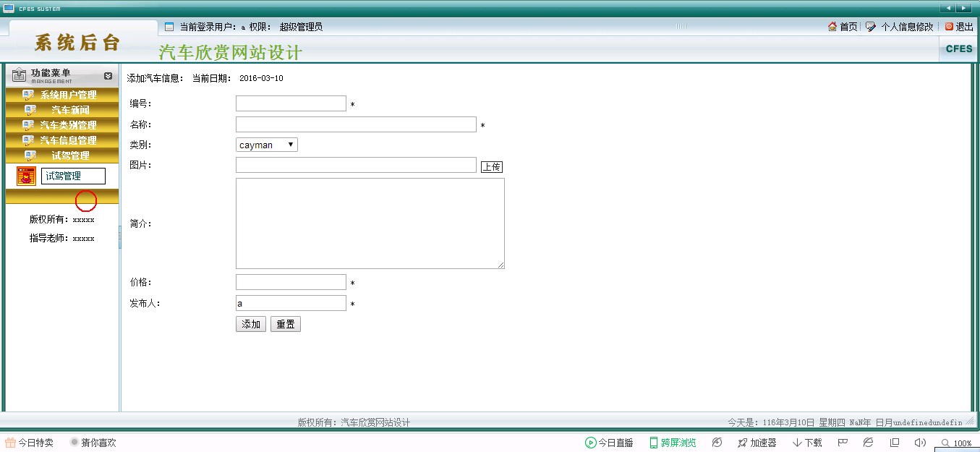Screen dimensions: 980x452
Task: Open the boxed 试驾管理 submenu link
Action: (x=73, y=176)
